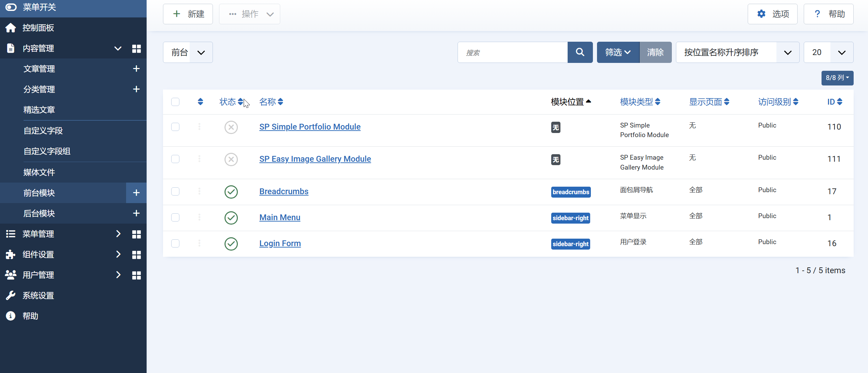This screenshot has height=373, width=868.
Task: Click the plus icon beside 后台模块
Action: point(136,213)
